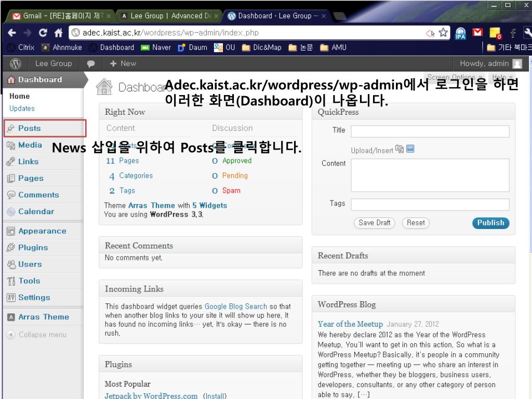Image resolution: width=532 pixels, height=399 pixels.
Task: Click the Upload/Insert add media icon
Action: point(400,149)
